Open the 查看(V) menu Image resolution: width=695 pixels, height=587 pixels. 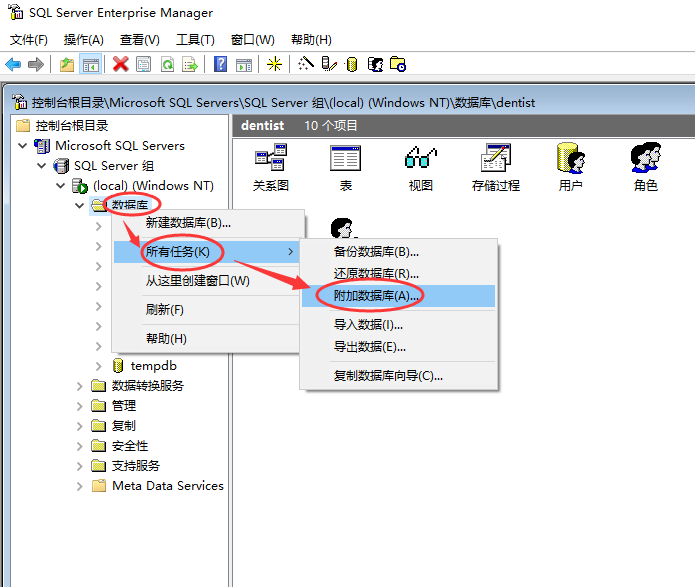(x=140, y=40)
